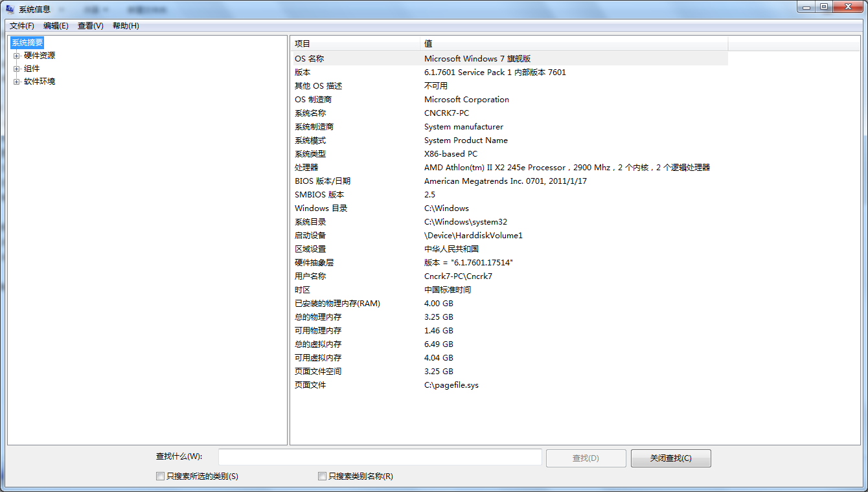Select the 可用物理内存 row
Screen dimensions: 868x492
click(x=509, y=331)
